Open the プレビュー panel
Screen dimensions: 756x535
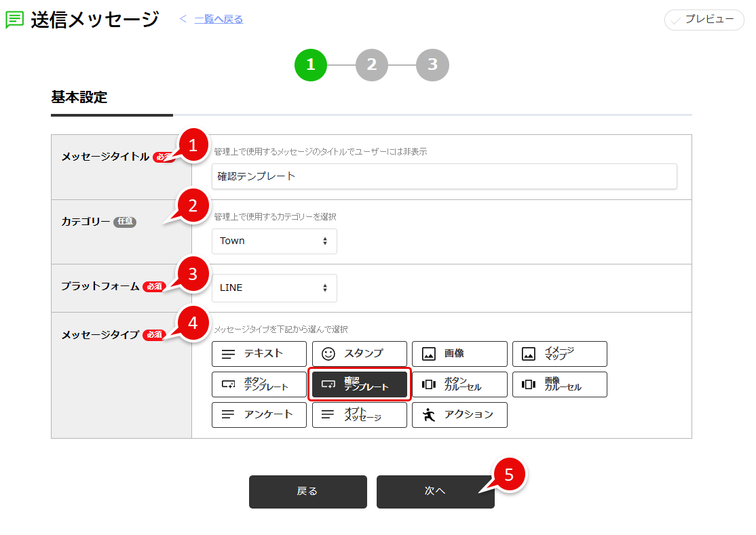[x=704, y=20]
